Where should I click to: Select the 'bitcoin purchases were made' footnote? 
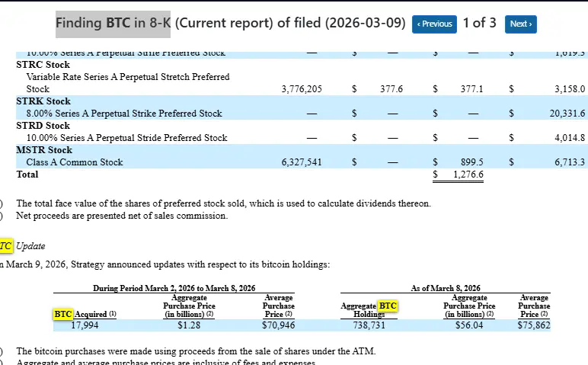[x=196, y=351]
